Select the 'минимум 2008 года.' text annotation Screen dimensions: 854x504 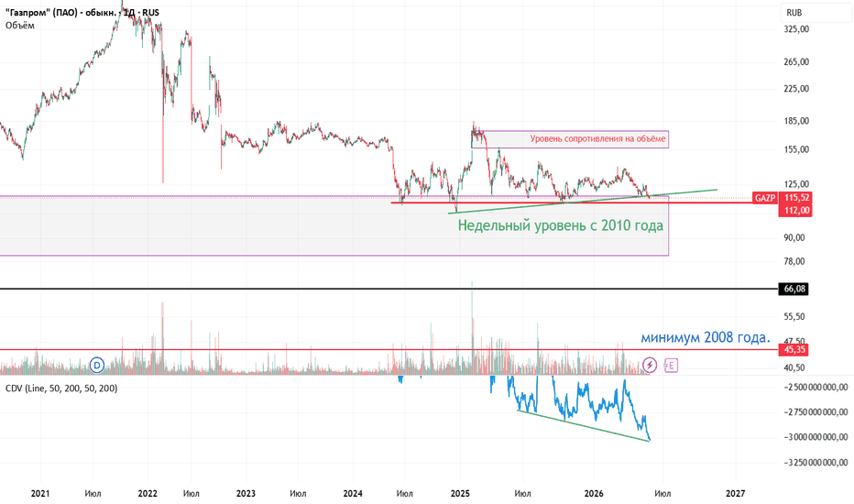[x=706, y=337]
